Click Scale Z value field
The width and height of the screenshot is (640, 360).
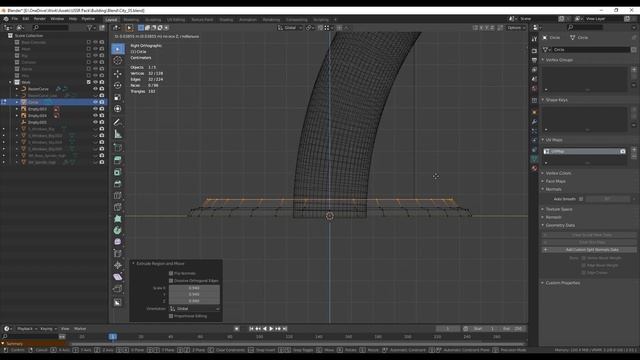[x=194, y=301]
